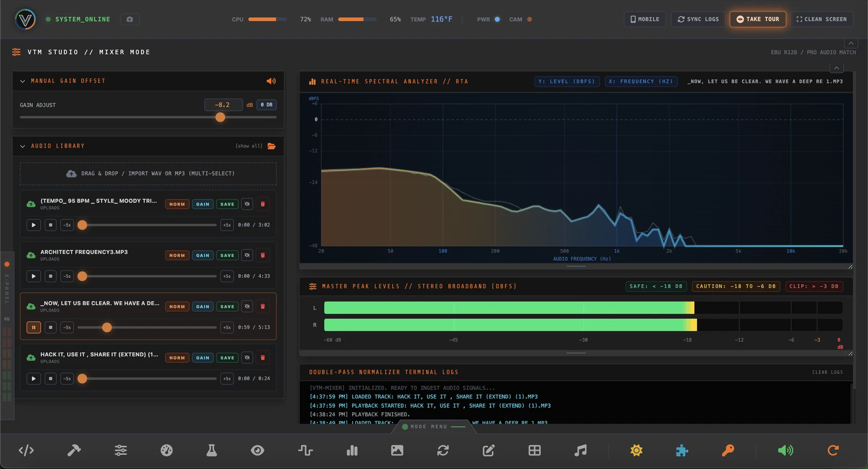Select the waveform pulse icon
The image size is (868, 469).
tap(305, 450)
